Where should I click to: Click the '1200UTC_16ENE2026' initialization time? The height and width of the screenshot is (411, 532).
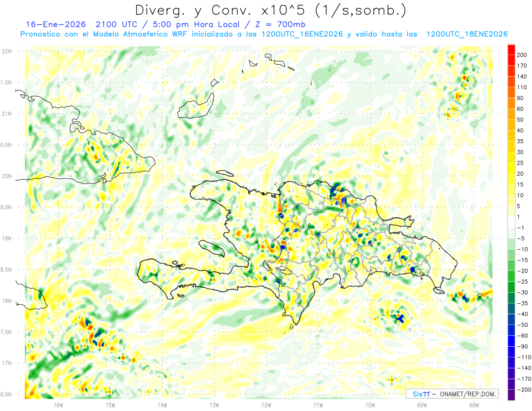coord(302,34)
